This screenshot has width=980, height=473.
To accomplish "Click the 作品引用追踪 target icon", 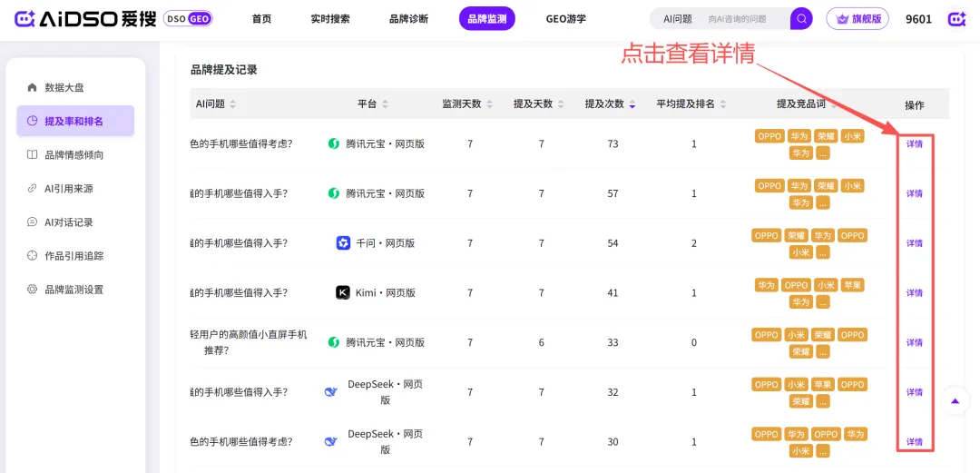I will coord(33,256).
